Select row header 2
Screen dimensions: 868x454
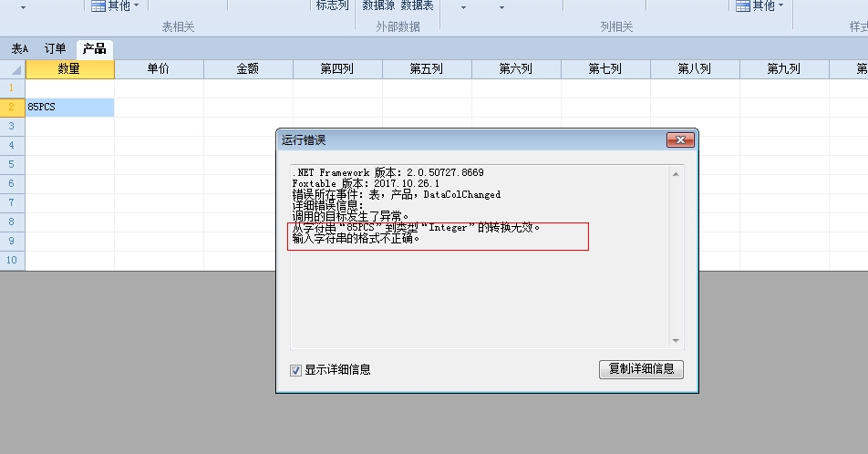(x=12, y=107)
